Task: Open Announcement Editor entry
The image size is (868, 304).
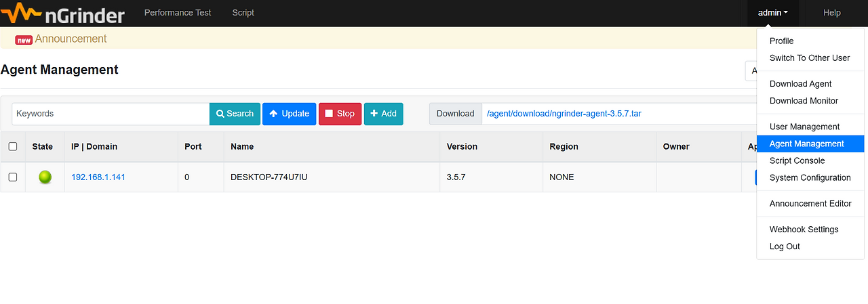Action: [810, 204]
